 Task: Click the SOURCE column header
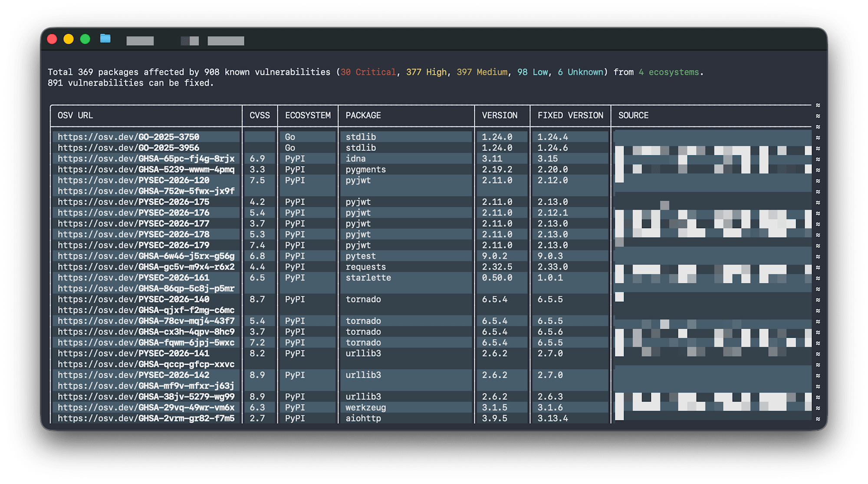tap(633, 116)
